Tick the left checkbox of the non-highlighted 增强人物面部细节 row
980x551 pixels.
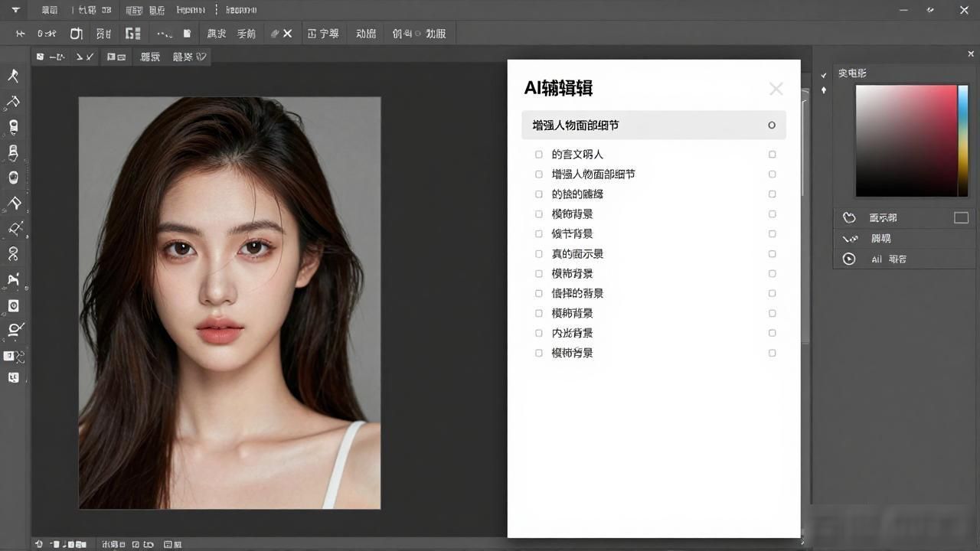pyautogui.click(x=539, y=174)
